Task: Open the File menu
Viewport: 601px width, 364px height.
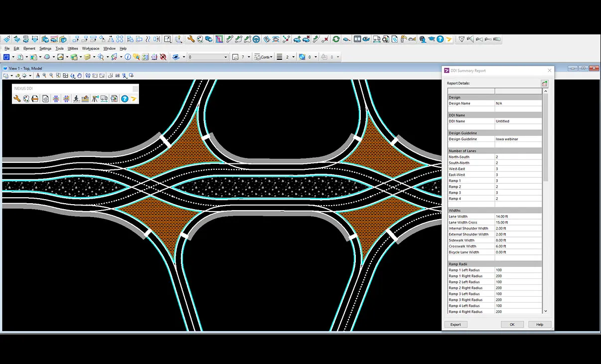Action: pos(7,48)
